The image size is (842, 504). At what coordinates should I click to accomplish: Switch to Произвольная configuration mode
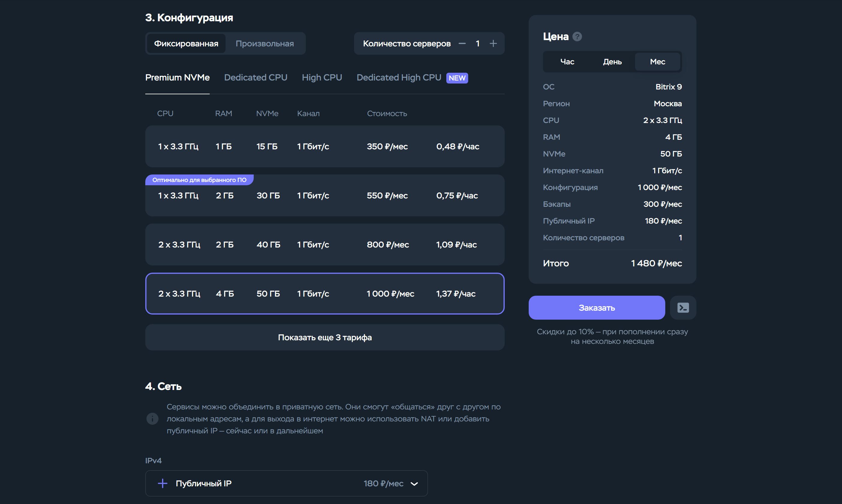[x=264, y=43]
